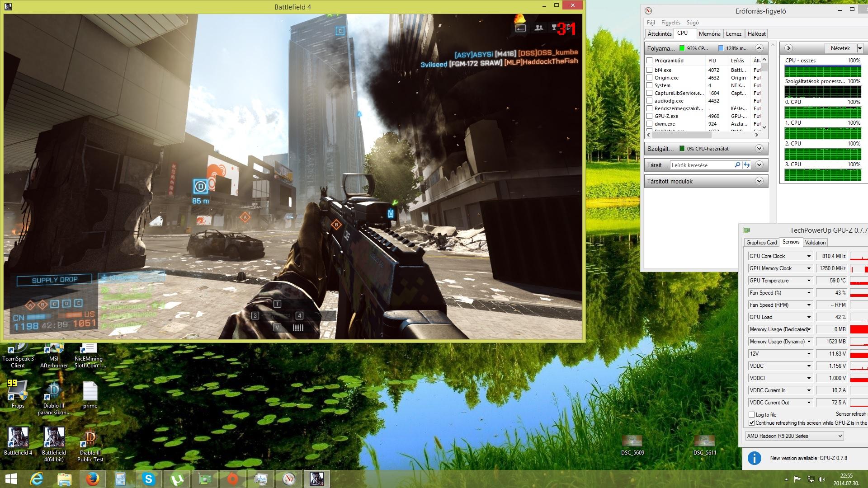Viewport: 868px width, 488px height.
Task: Select Diablo III parancsikon desktop icon
Action: pyautogui.click(x=54, y=398)
